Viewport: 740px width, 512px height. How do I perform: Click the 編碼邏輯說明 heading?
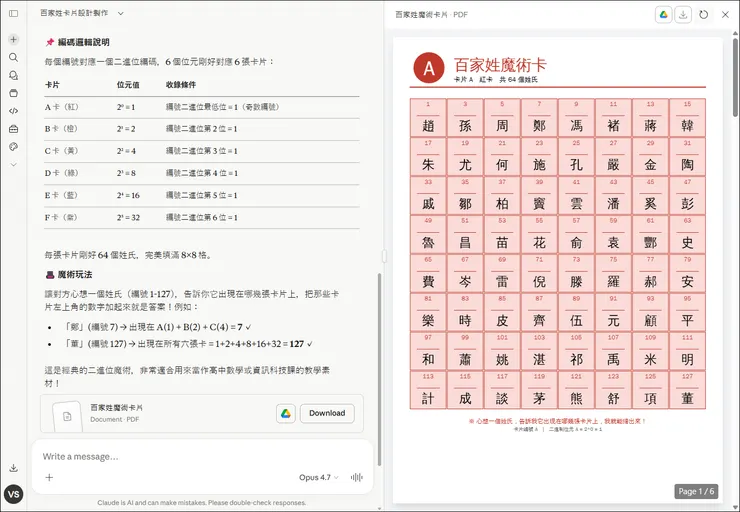point(84,42)
